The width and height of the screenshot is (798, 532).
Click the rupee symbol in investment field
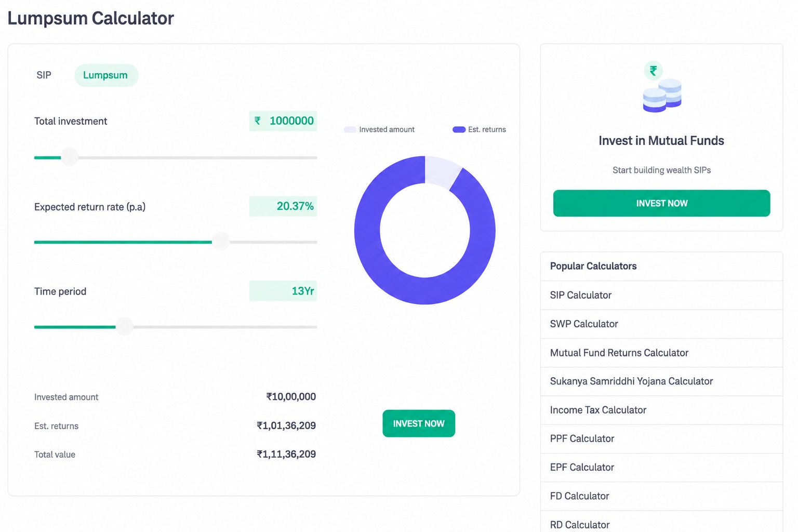(257, 121)
